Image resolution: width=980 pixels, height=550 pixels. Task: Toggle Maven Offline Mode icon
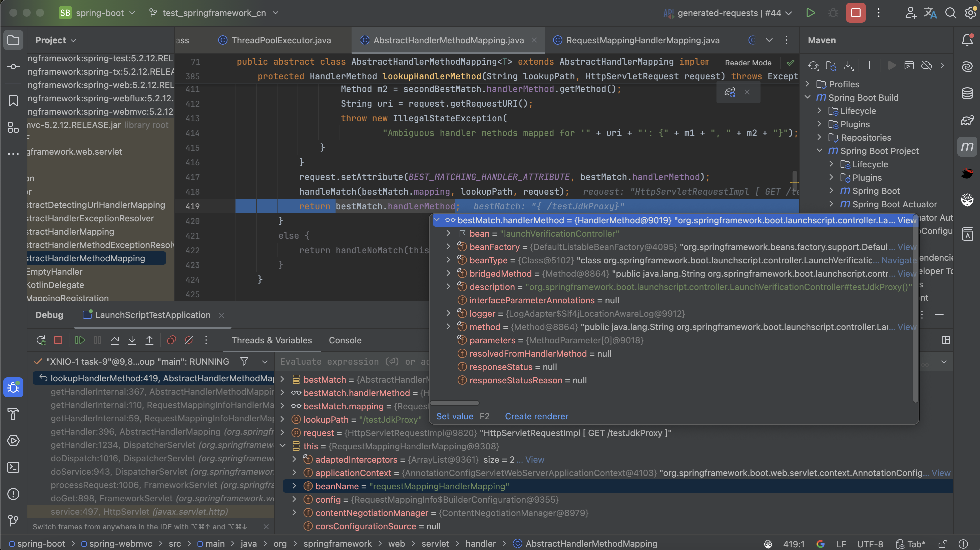pos(926,66)
